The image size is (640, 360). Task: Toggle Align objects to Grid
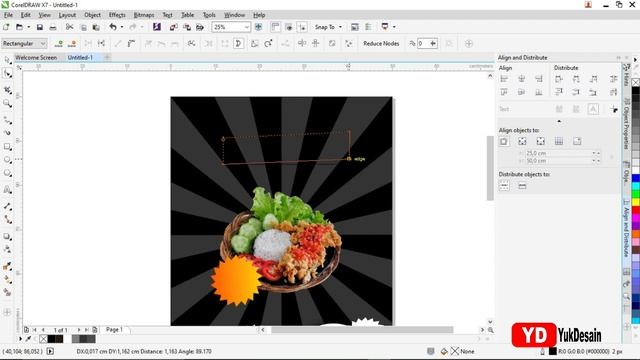559,141
